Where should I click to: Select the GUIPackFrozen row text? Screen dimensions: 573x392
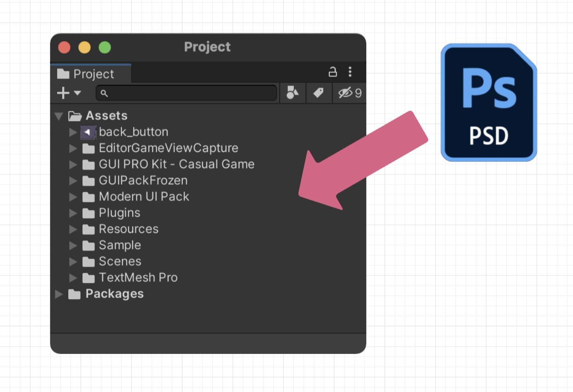tap(143, 180)
